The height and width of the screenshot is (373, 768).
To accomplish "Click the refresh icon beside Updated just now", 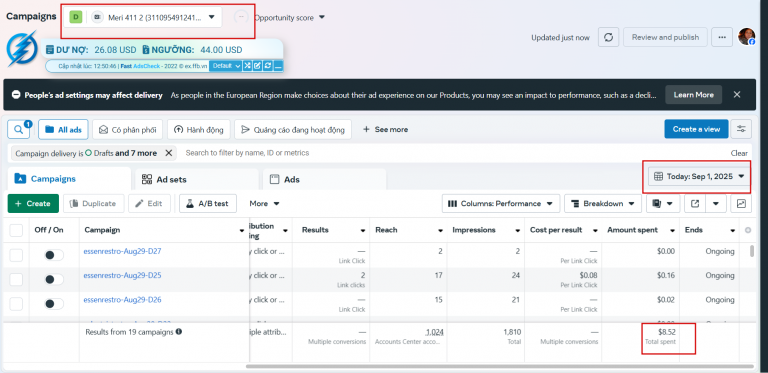I will (608, 37).
